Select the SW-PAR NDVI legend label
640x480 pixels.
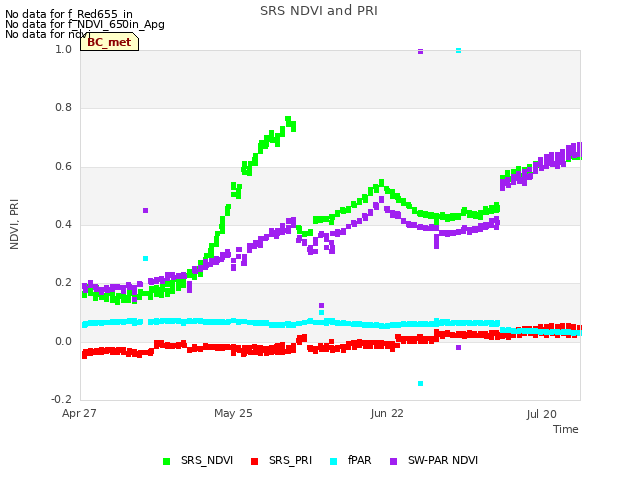(x=443, y=460)
